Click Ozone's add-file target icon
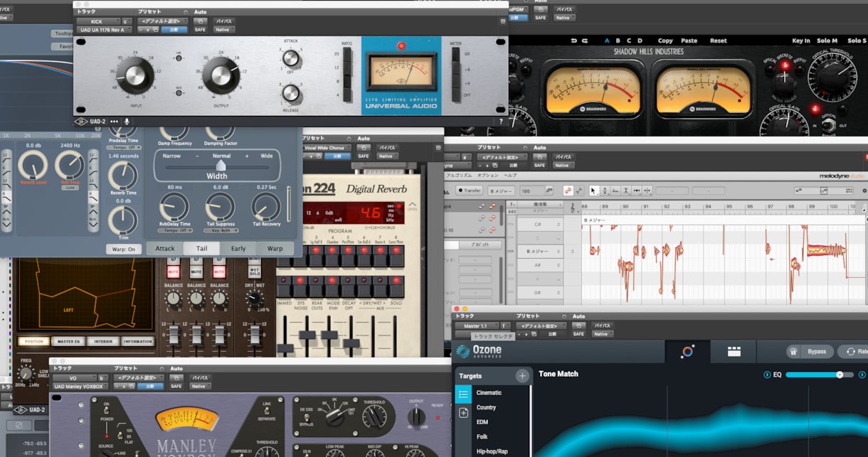This screenshot has width=868, height=457. tap(463, 412)
